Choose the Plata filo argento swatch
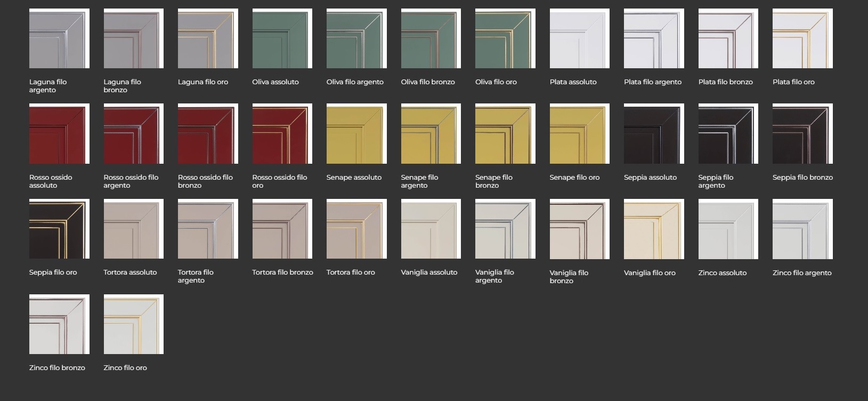The height and width of the screenshot is (401, 868). [654, 38]
